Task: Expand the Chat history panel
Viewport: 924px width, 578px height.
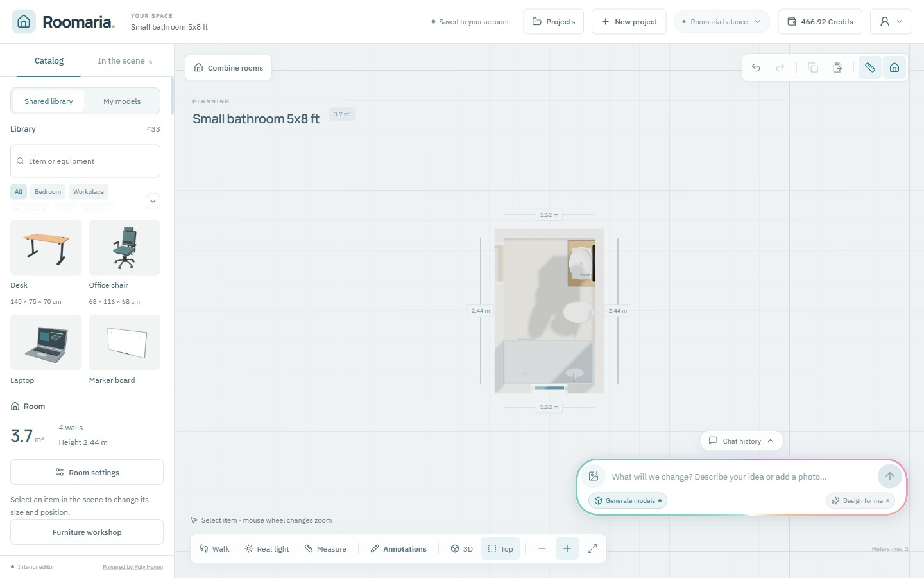Action: [742, 441]
